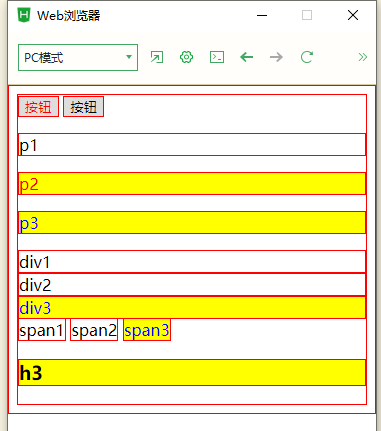Click the span2 text

(94, 330)
